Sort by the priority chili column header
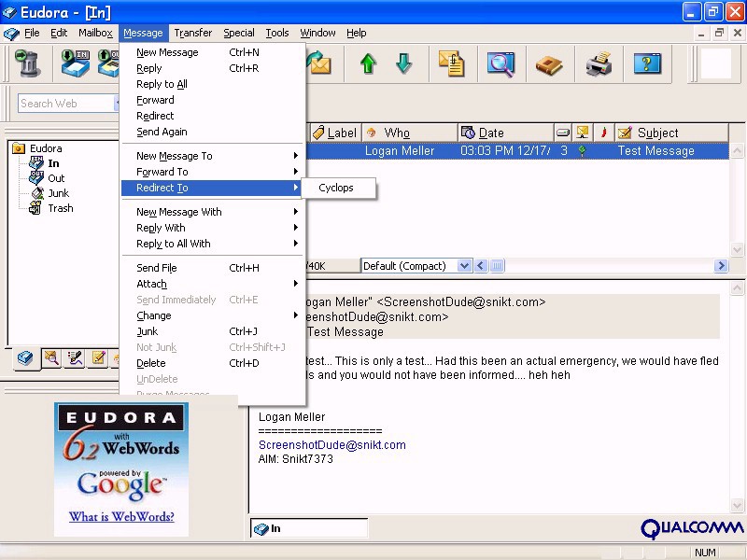 pyautogui.click(x=603, y=133)
